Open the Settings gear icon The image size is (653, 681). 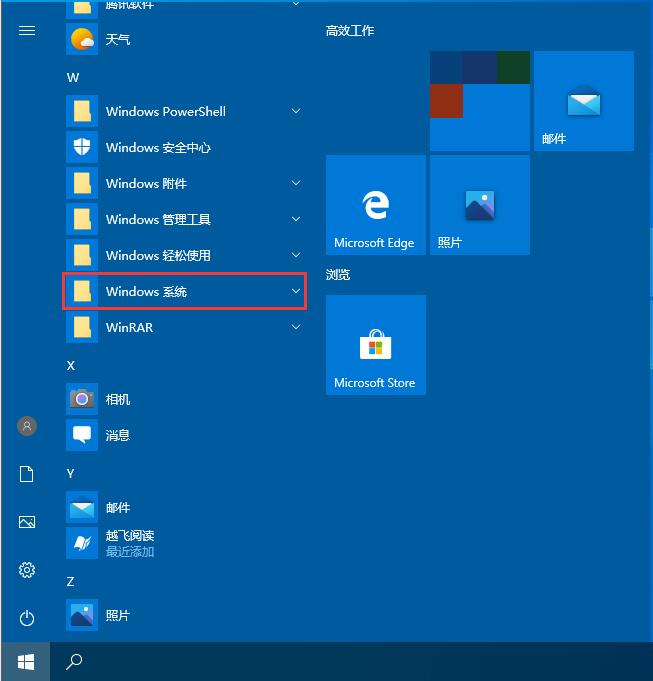point(27,570)
